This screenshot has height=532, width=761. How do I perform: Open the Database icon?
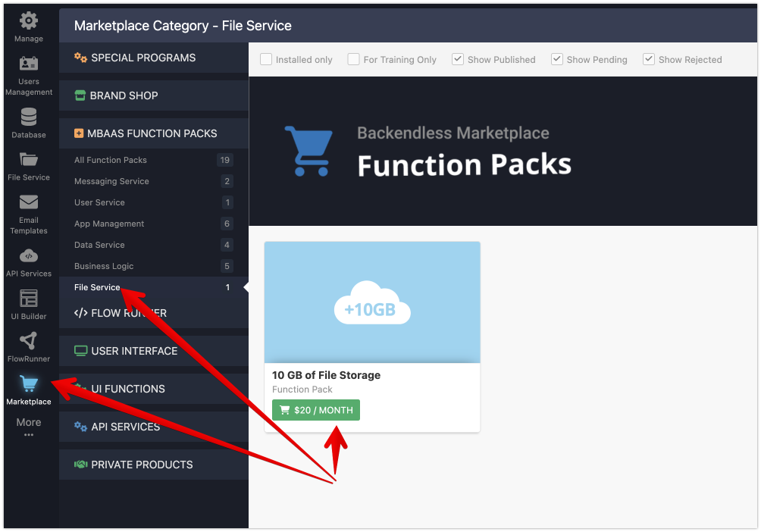tap(29, 117)
